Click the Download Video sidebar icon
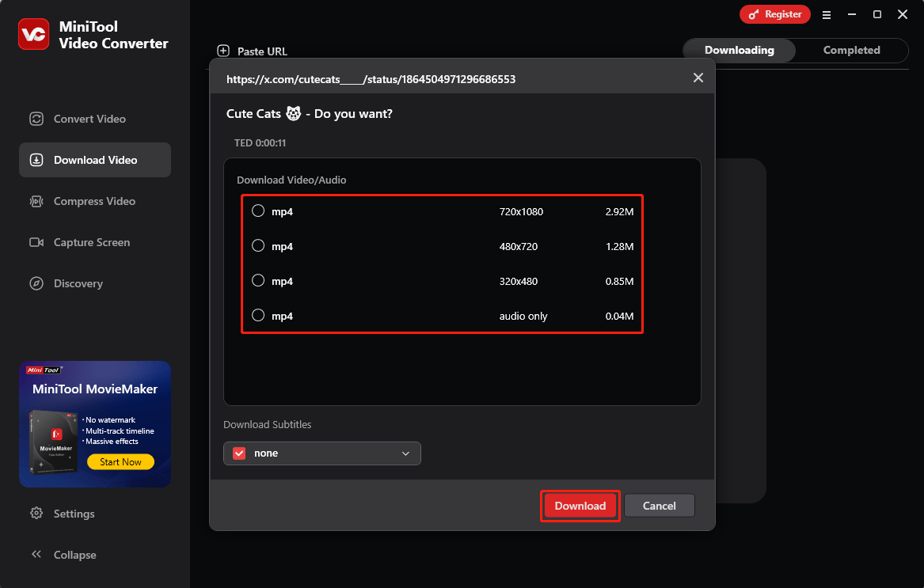 (36, 161)
